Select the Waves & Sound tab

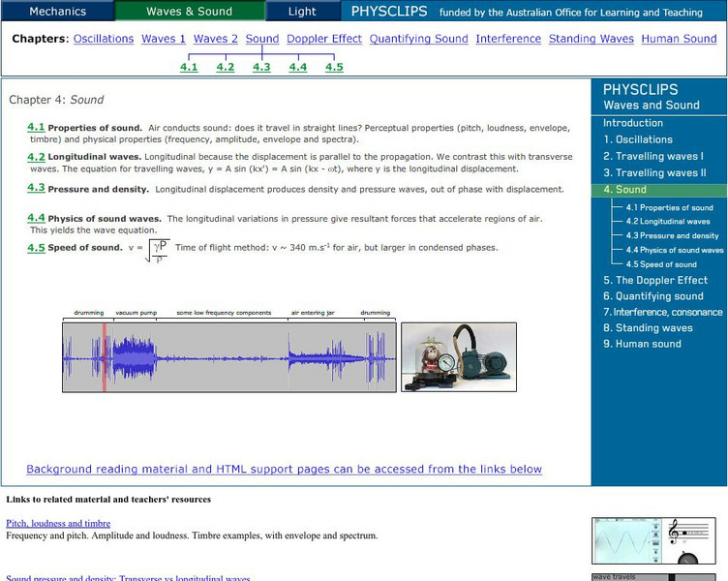tap(189, 12)
